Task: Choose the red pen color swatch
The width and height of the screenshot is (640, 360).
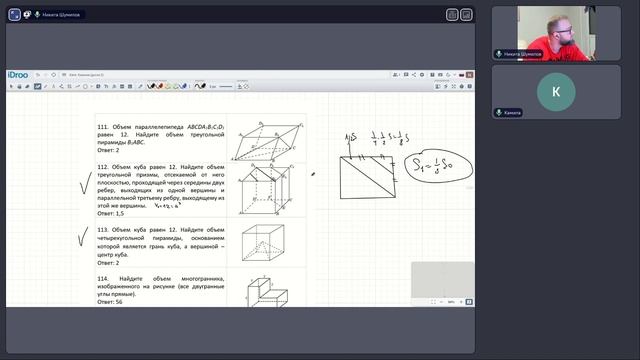Action: pyautogui.click(x=160, y=86)
